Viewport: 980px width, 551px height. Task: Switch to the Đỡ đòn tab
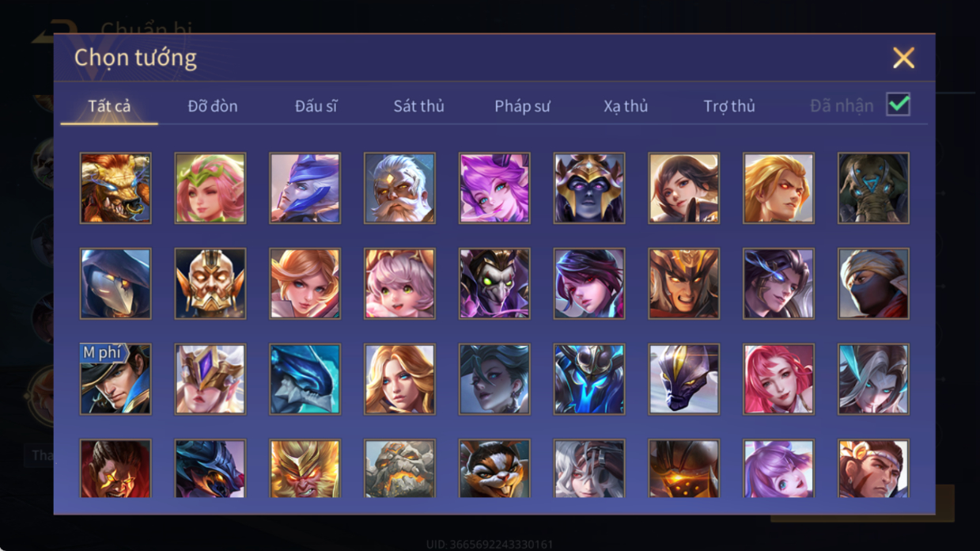(x=213, y=106)
